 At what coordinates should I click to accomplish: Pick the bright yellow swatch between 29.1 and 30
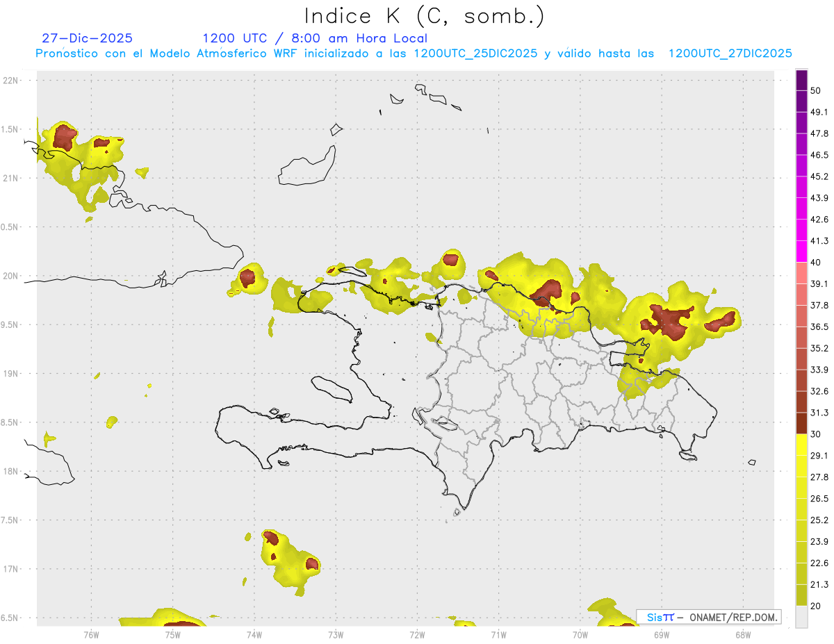(801, 445)
